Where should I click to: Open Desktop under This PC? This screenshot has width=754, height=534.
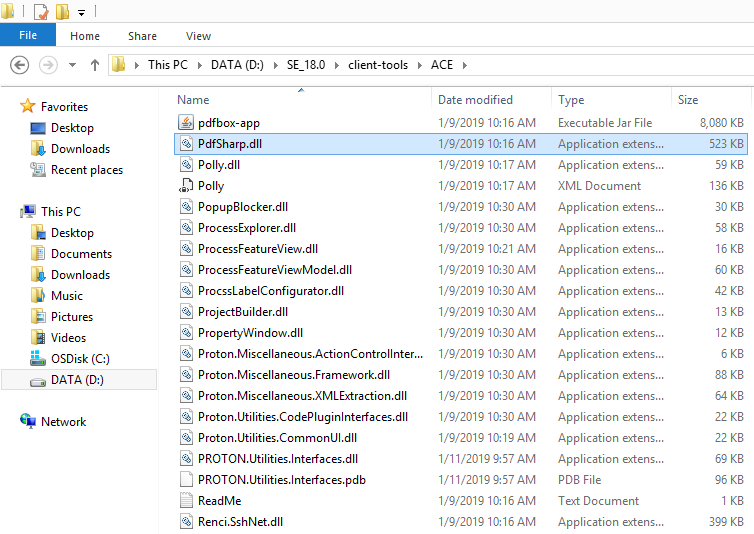coord(72,233)
